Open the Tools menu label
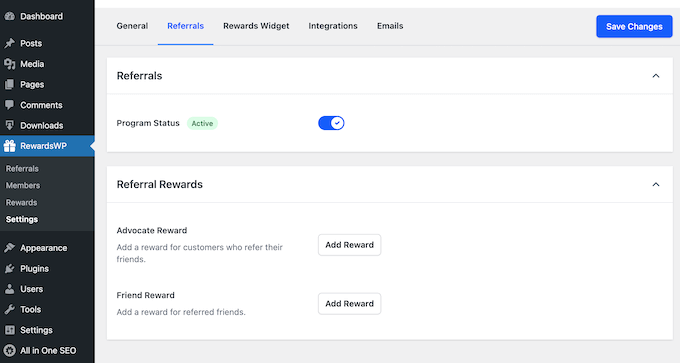The width and height of the screenshot is (680, 363). (30, 310)
